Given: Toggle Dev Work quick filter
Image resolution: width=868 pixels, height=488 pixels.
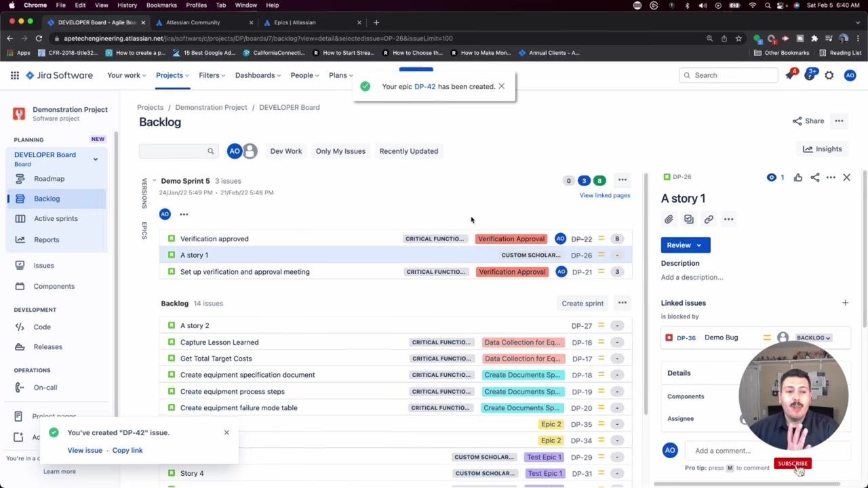Looking at the screenshot, I should click(x=286, y=151).
